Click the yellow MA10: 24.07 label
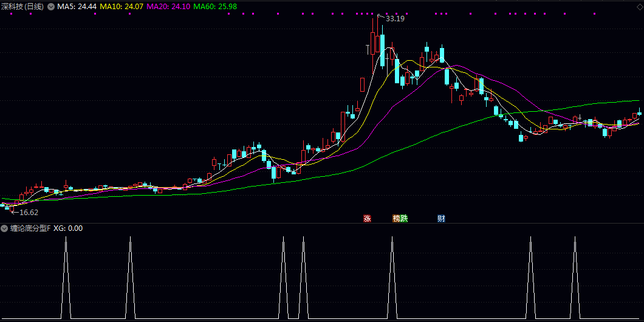Screen dimensions: 644x322 click(x=122, y=7)
